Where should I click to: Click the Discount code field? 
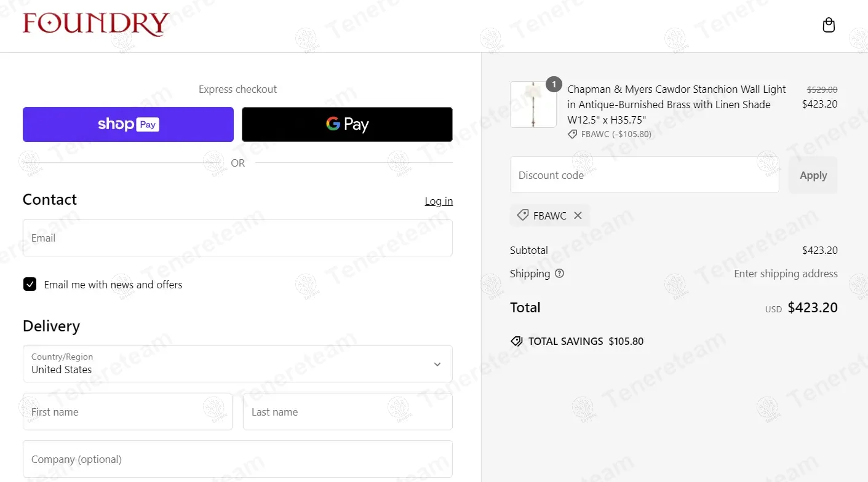pos(644,175)
